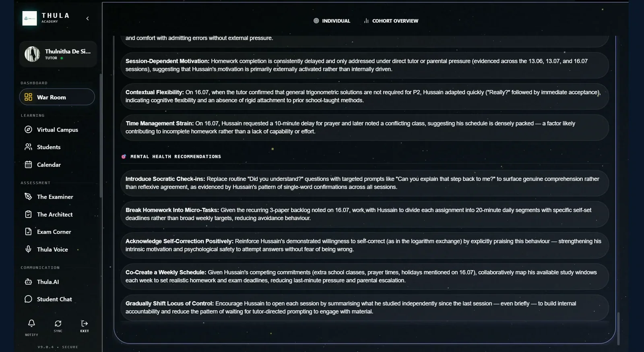Open the Calendar icon

[28, 164]
